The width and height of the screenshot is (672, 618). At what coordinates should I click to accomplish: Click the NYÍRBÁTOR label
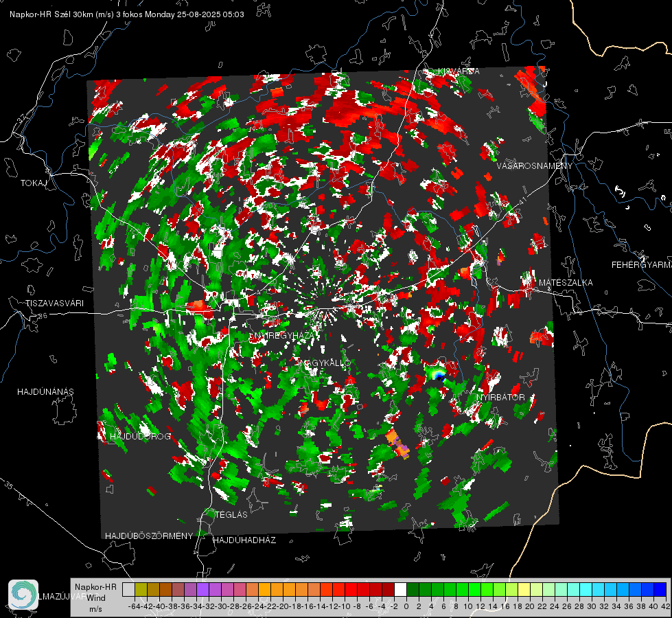(x=500, y=397)
